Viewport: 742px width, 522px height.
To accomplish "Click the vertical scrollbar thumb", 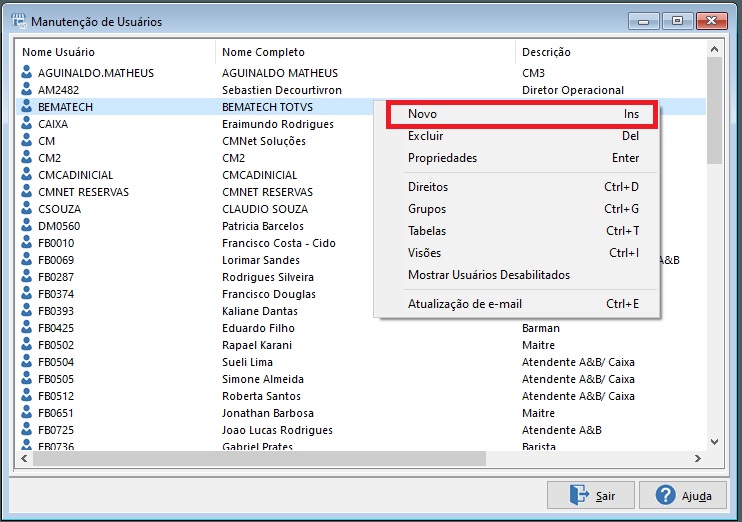I will [715, 111].
